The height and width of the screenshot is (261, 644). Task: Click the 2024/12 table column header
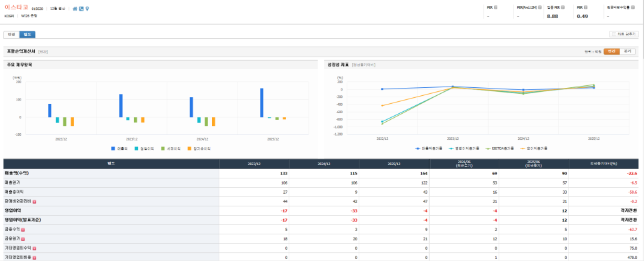324,164
